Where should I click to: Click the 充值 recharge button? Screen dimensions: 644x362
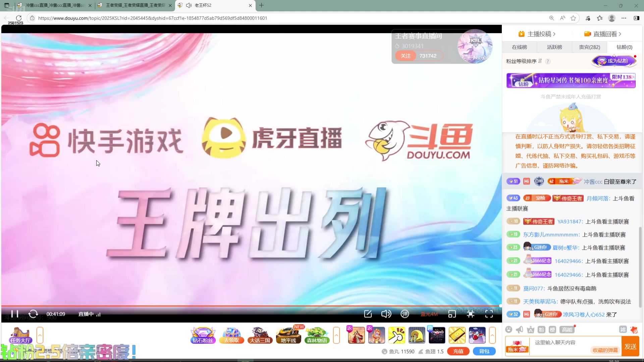(x=458, y=351)
